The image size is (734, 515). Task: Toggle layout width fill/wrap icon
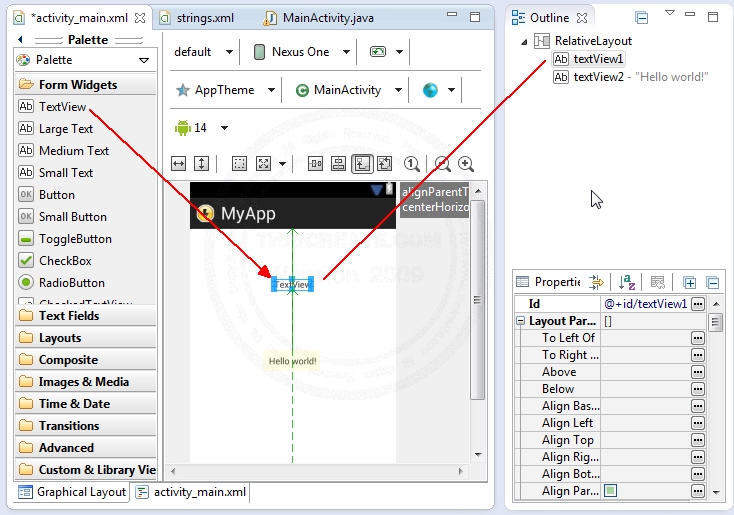tap(178, 163)
